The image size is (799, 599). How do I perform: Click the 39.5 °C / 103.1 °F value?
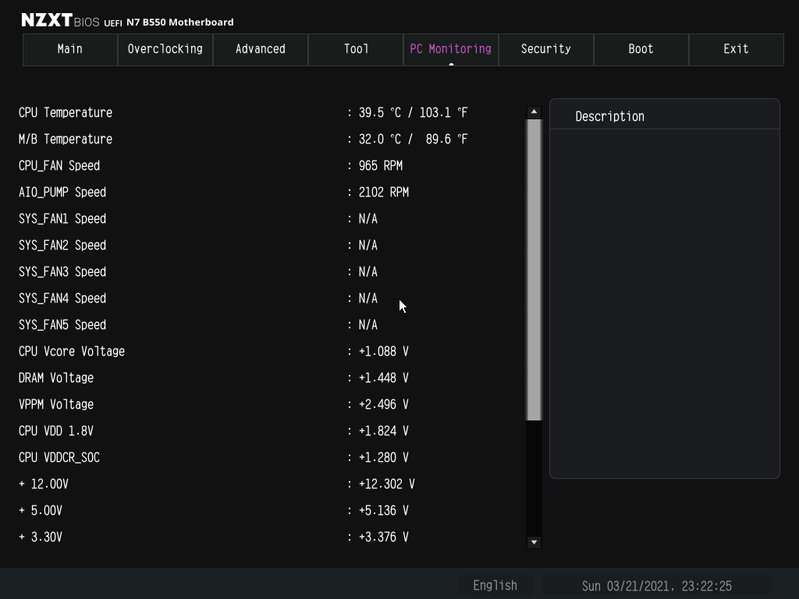[x=413, y=113]
